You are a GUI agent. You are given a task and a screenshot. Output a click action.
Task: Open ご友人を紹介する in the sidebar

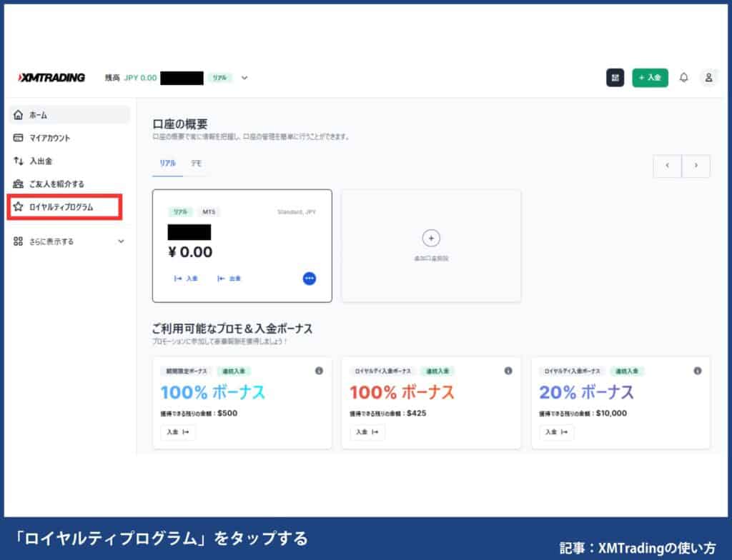tap(69, 184)
